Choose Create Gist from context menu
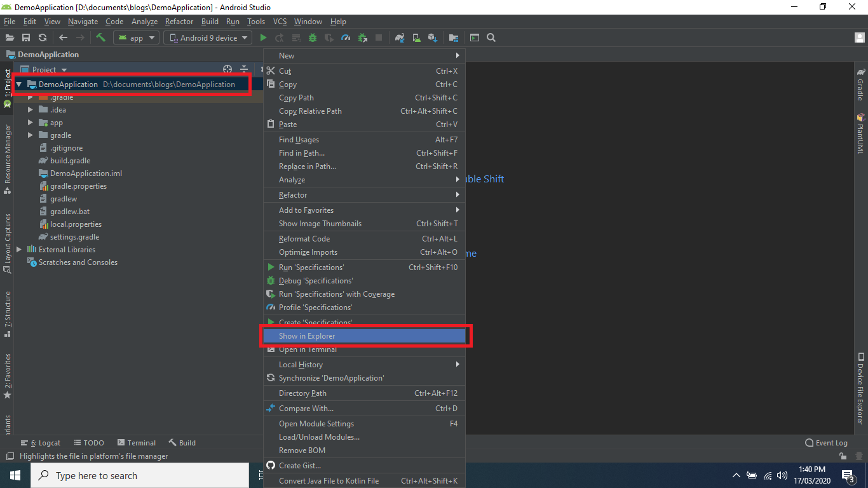The height and width of the screenshot is (488, 868). click(x=365, y=466)
